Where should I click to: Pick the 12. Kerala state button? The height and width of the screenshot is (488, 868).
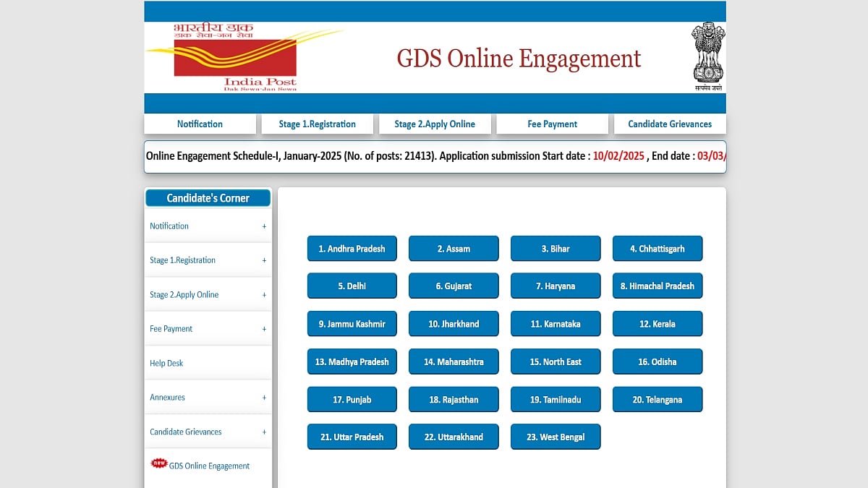657,324
